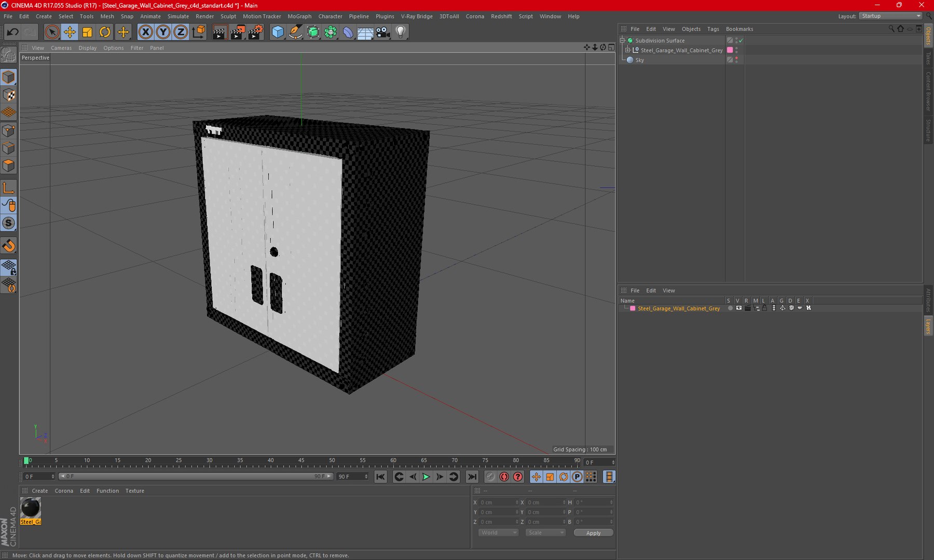
Task: Select the Sky object in Object Manager
Action: click(x=639, y=60)
